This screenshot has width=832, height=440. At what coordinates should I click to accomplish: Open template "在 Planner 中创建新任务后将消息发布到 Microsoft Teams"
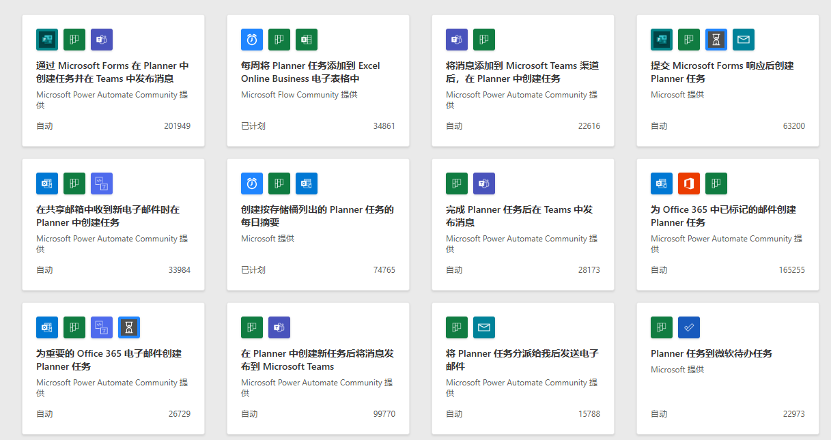(x=317, y=360)
